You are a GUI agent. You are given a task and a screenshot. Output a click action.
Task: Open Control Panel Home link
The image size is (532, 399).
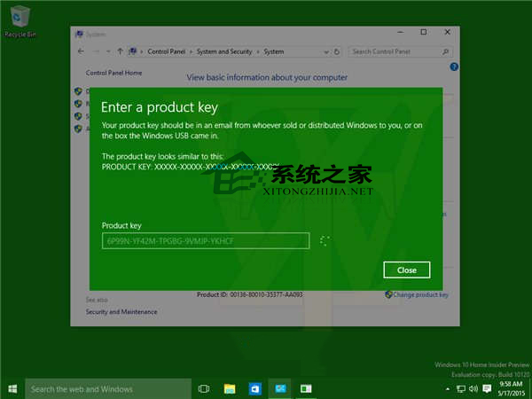pos(114,73)
